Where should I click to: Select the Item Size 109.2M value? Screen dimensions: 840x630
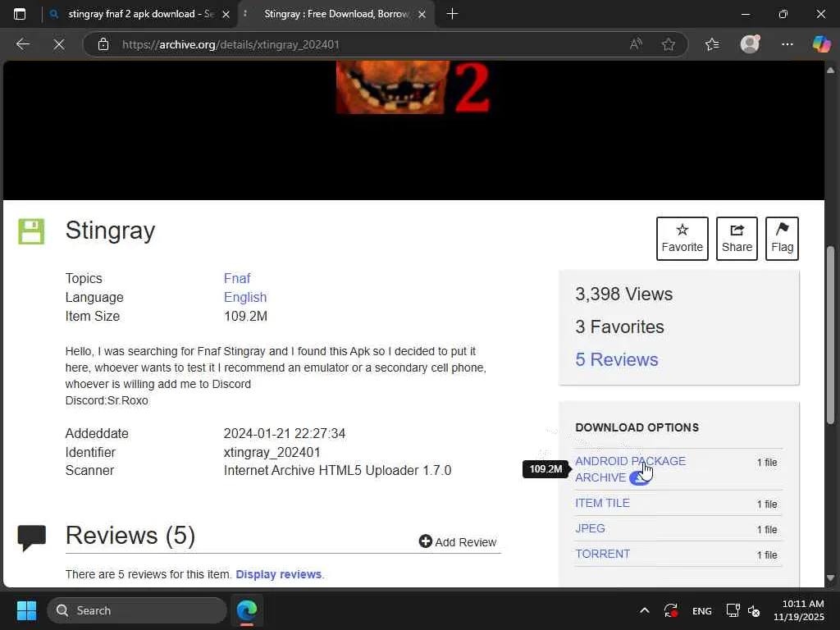[x=245, y=316]
